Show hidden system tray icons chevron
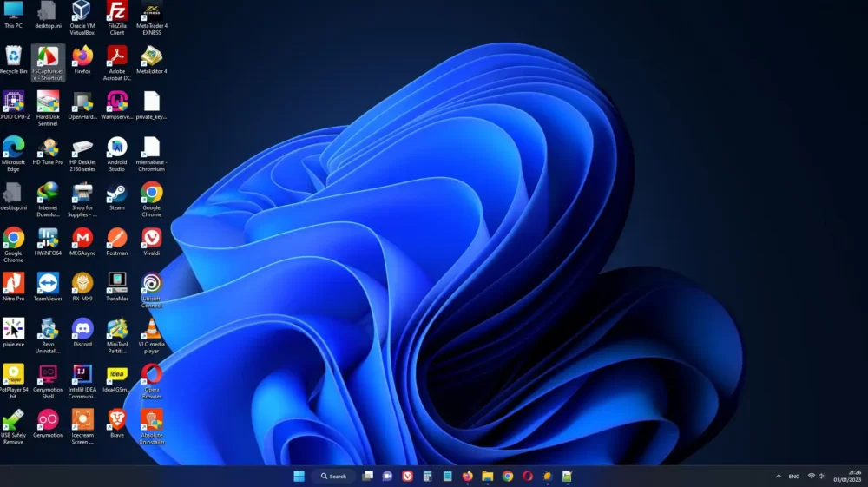The height and width of the screenshot is (487, 868). (x=779, y=476)
